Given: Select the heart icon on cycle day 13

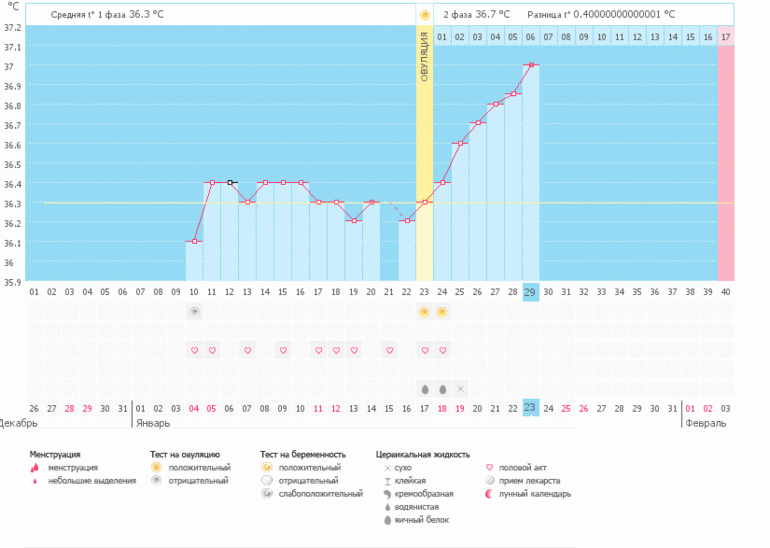Looking at the screenshot, I should (248, 351).
